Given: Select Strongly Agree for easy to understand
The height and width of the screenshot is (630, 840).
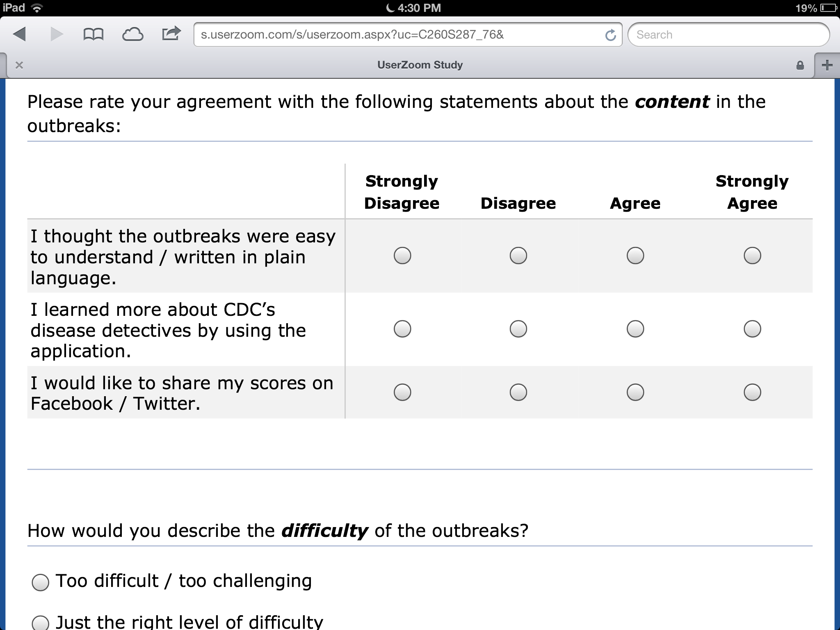Looking at the screenshot, I should coord(752,256).
